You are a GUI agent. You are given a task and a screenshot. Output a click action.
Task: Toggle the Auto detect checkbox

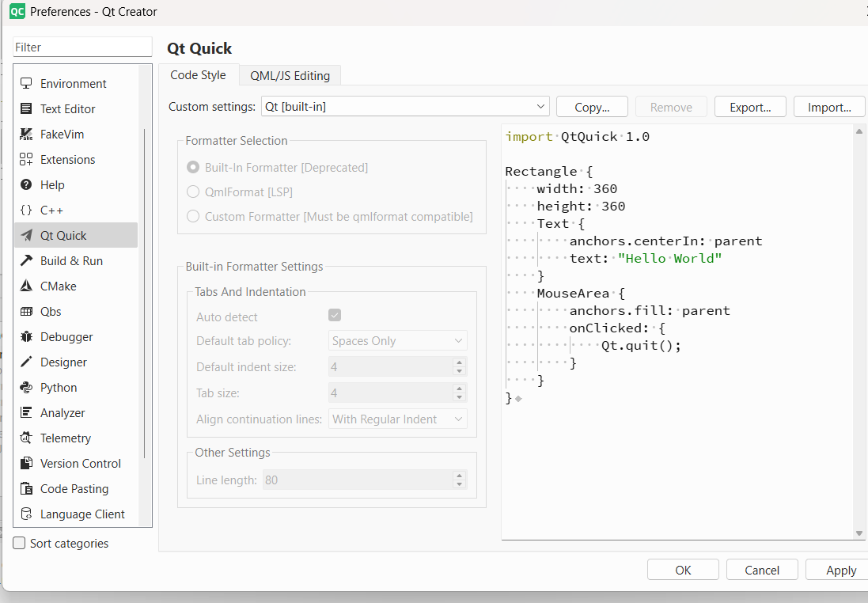[335, 315]
